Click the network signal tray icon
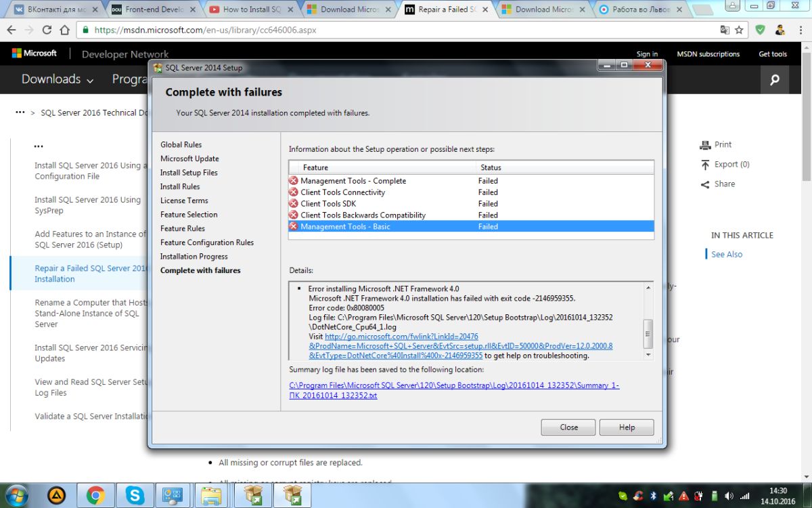The height and width of the screenshot is (508, 812). tap(745, 496)
